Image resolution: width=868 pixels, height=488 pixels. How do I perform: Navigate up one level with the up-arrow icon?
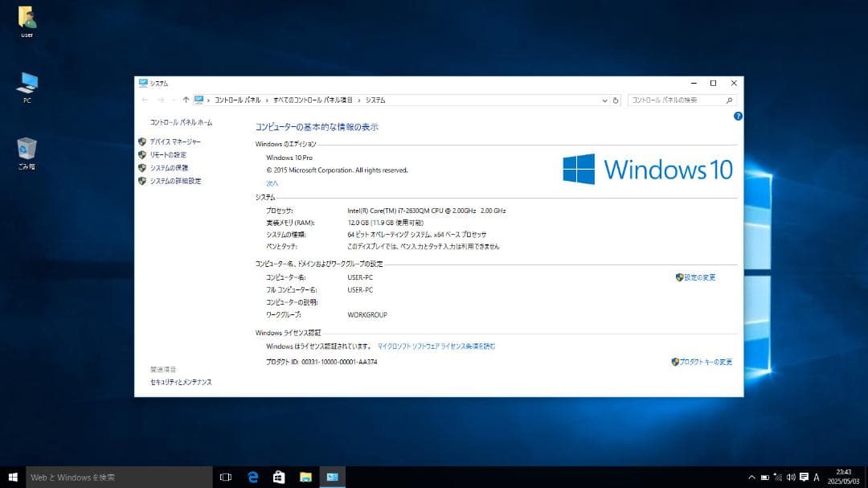click(185, 100)
